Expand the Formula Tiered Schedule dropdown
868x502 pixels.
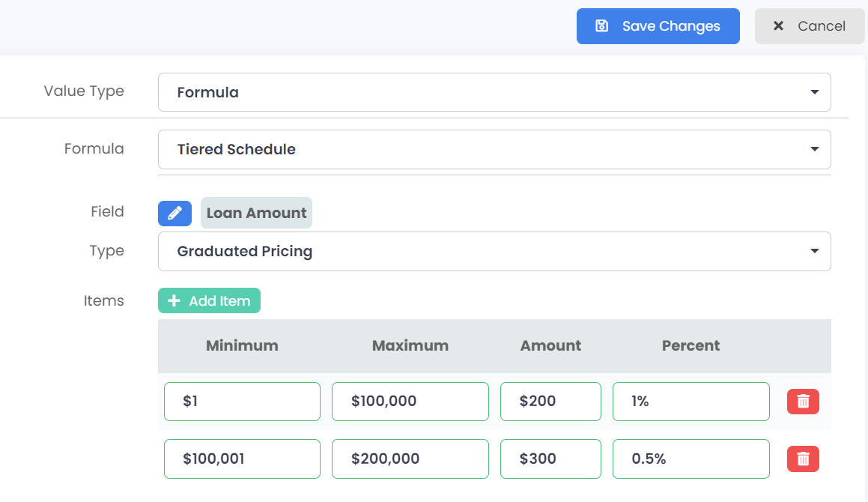494,149
